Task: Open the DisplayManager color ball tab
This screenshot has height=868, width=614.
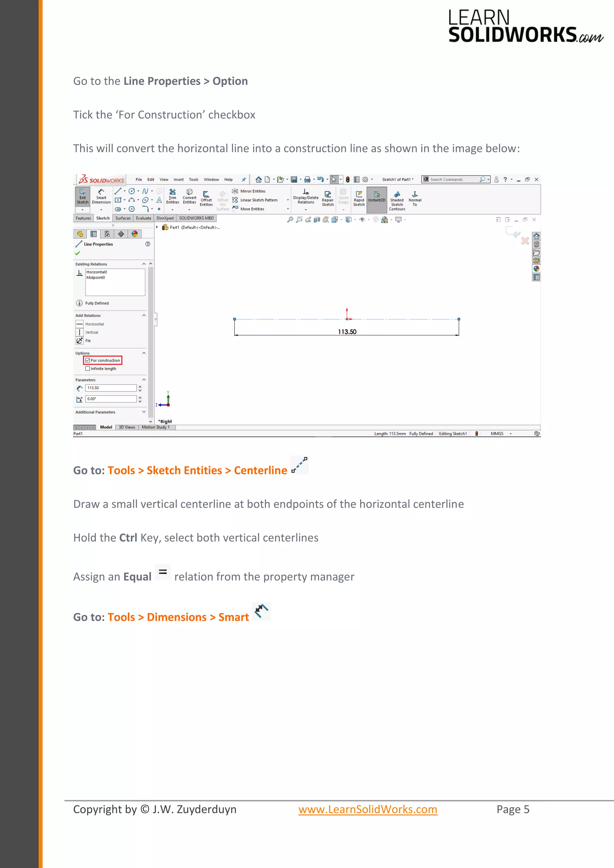Action: 135,234
